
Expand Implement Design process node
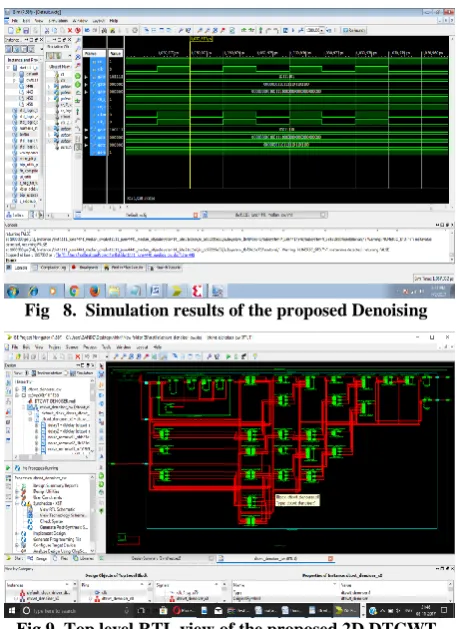pyautogui.click(x=17, y=534)
